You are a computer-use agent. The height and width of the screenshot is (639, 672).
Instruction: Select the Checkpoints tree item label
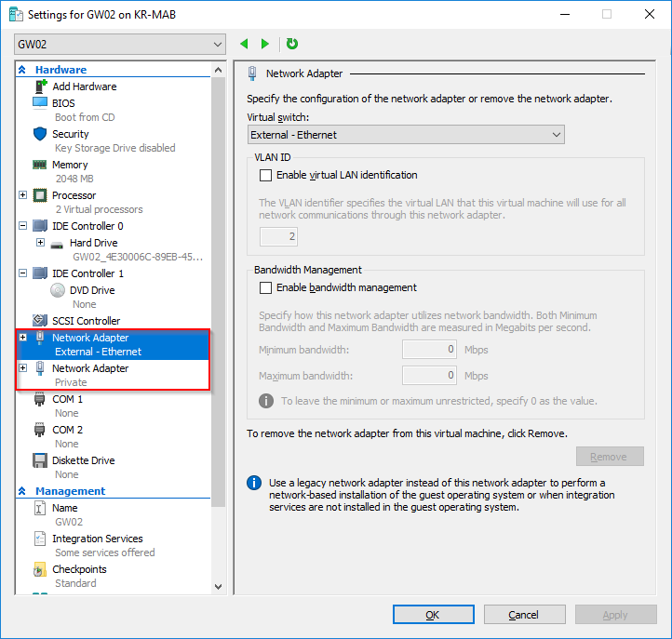pyautogui.click(x=79, y=569)
